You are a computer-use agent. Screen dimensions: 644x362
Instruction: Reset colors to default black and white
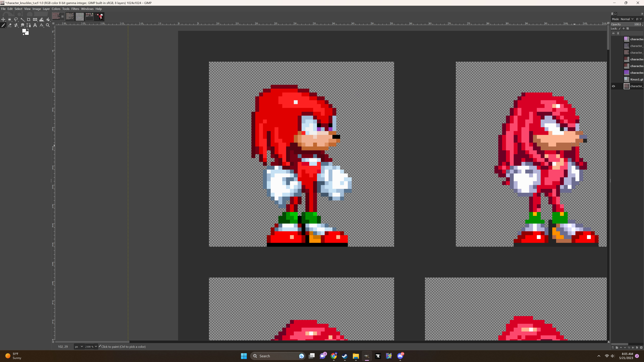click(x=23, y=34)
